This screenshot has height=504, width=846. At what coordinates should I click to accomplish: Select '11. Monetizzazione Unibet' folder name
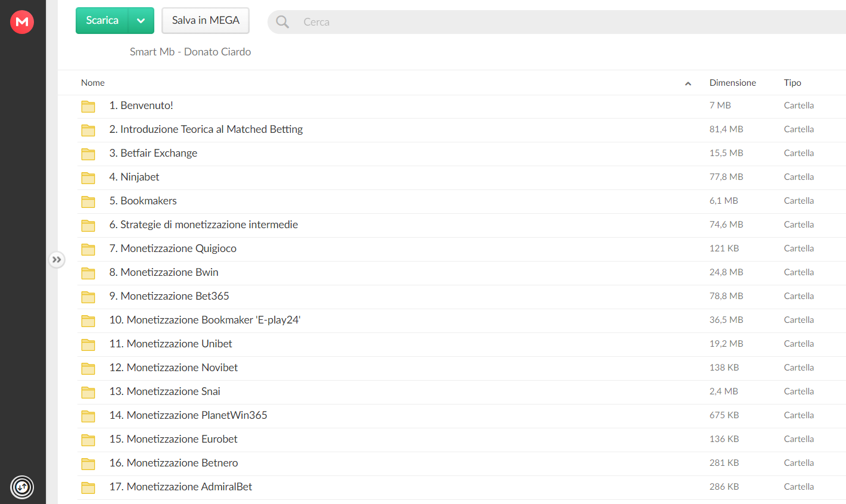pos(170,344)
